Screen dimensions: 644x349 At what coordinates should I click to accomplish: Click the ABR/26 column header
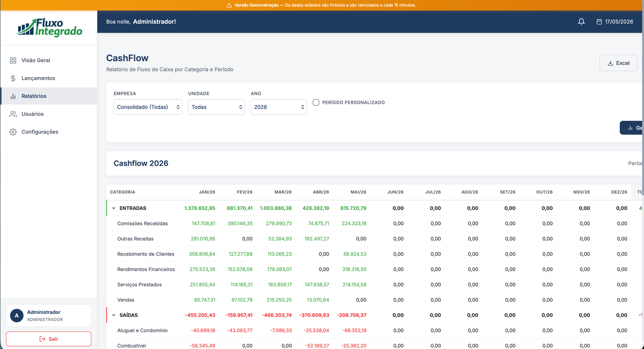click(x=321, y=192)
